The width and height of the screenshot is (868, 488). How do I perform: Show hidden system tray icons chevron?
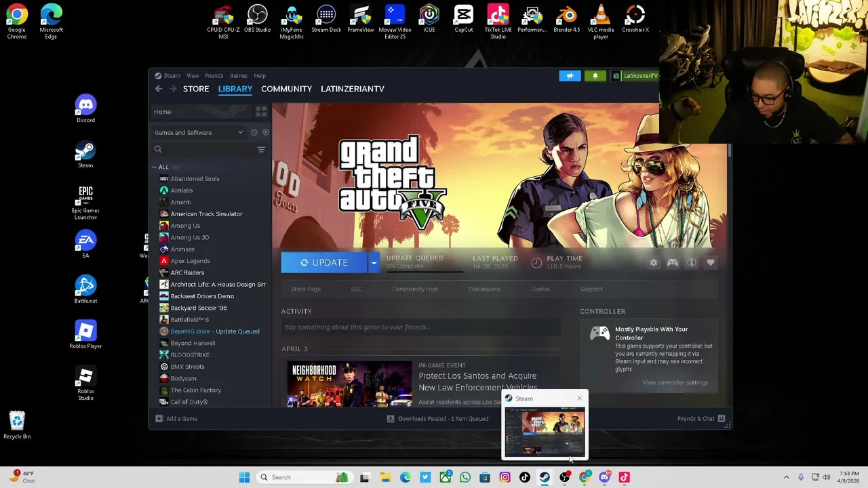[787, 477]
